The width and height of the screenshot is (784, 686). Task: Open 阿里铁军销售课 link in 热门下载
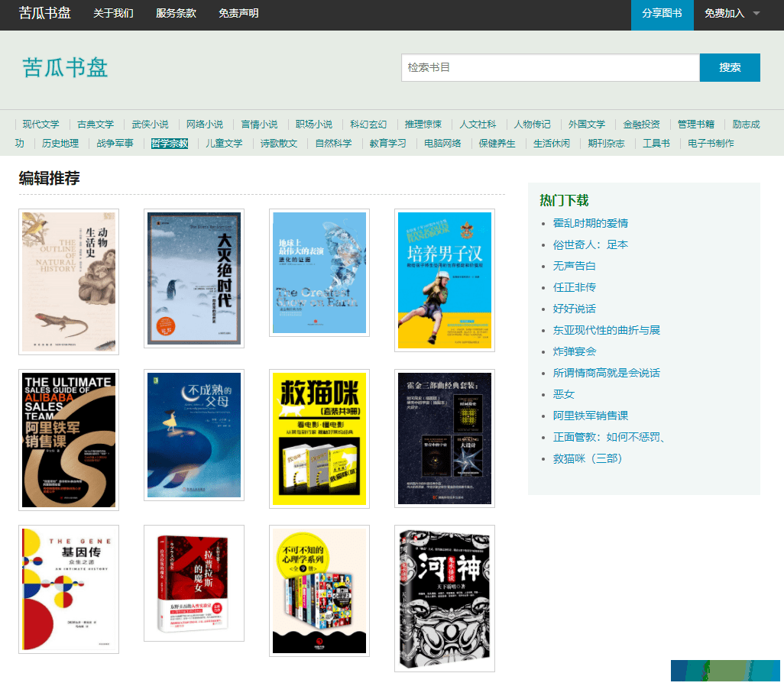[591, 416]
